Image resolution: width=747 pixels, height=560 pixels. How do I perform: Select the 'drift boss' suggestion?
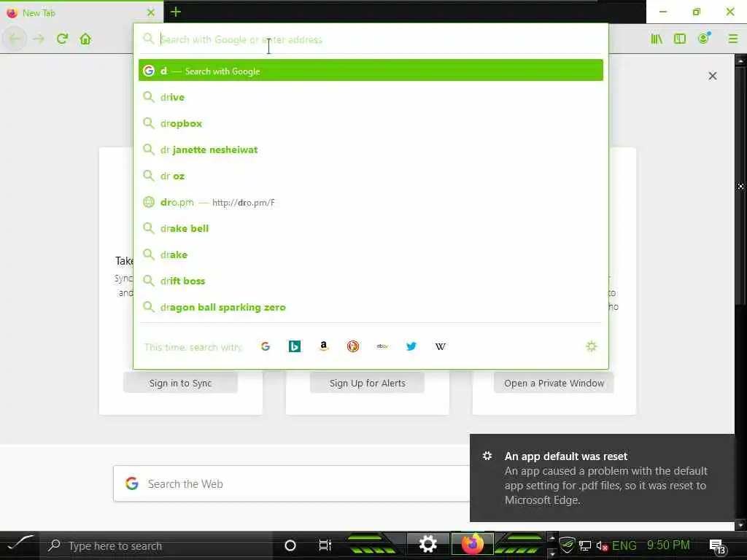371,281
